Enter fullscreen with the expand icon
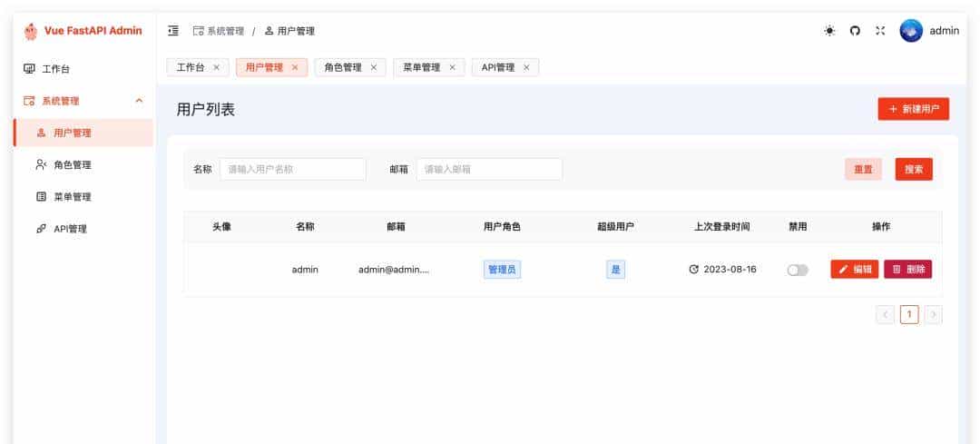Image resolution: width=980 pixels, height=444 pixels. (880, 31)
